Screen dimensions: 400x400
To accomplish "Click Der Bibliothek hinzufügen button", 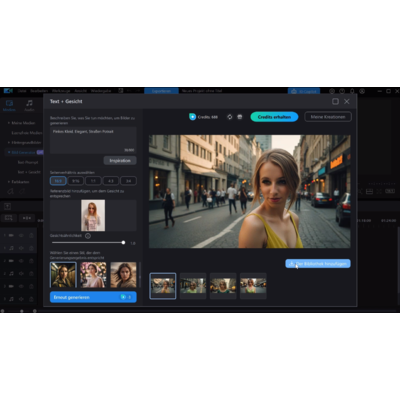I will click(x=318, y=264).
